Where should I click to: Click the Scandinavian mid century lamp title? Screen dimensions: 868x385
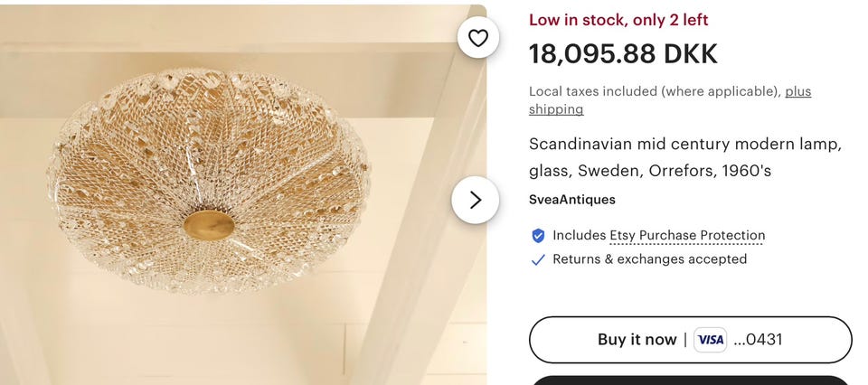(x=684, y=145)
